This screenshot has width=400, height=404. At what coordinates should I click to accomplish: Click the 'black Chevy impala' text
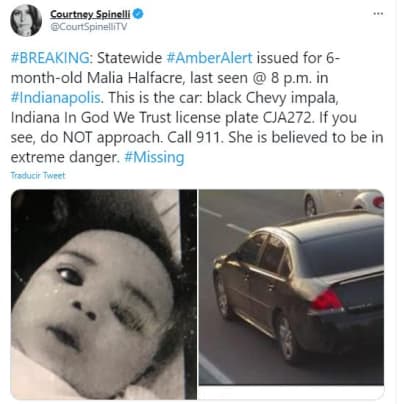[x=272, y=98]
